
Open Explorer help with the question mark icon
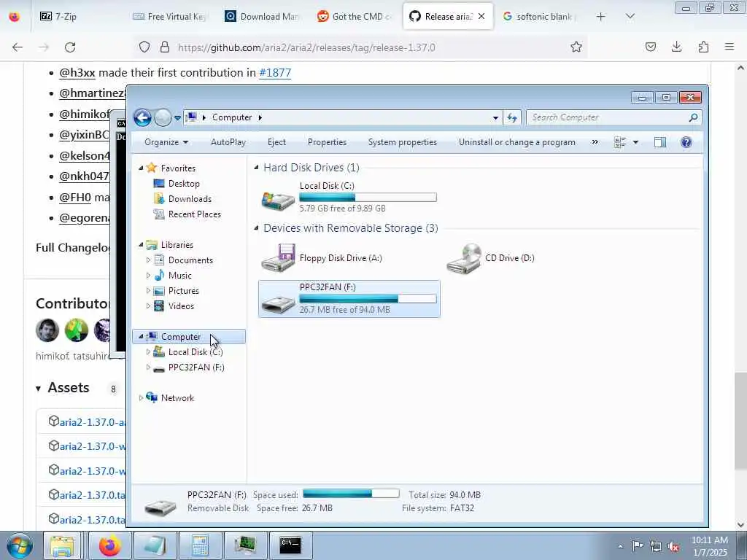coord(686,142)
